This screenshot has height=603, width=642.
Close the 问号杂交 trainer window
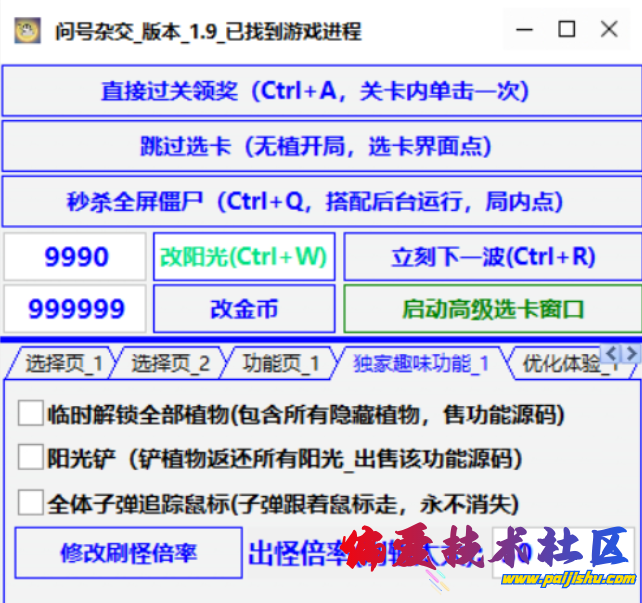[609, 30]
